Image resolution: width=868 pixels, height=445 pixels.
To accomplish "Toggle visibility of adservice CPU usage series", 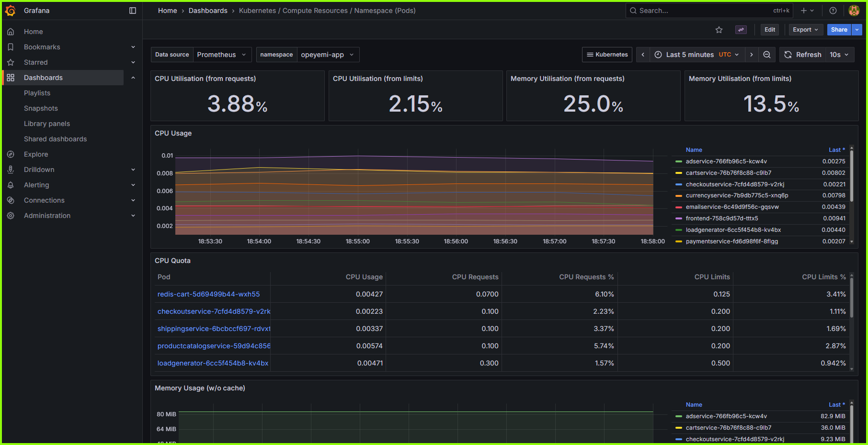I will point(726,161).
